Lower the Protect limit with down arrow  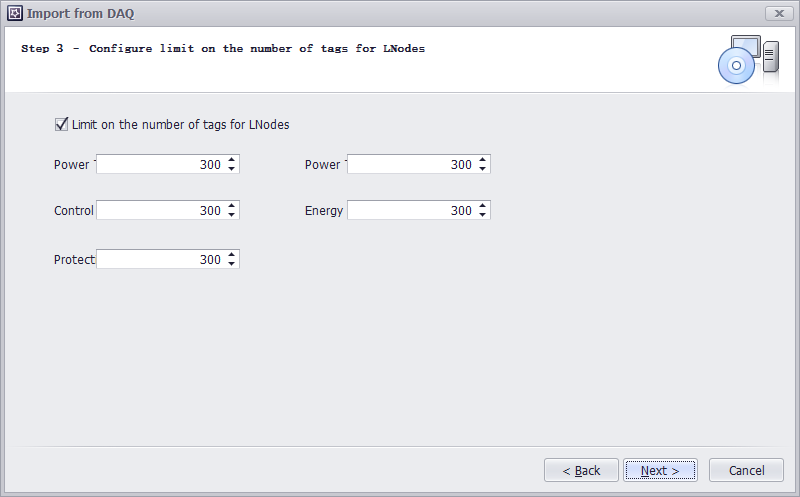point(232,263)
